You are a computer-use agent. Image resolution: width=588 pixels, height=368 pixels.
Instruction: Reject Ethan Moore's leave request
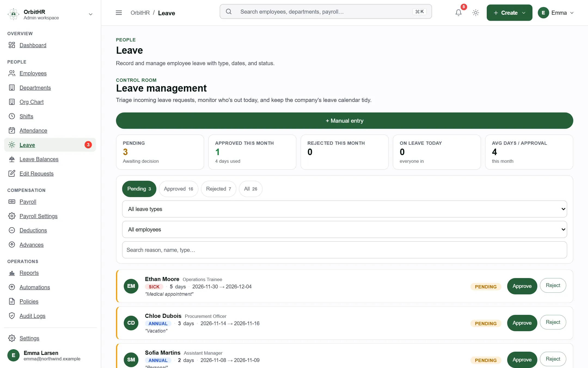(553, 285)
